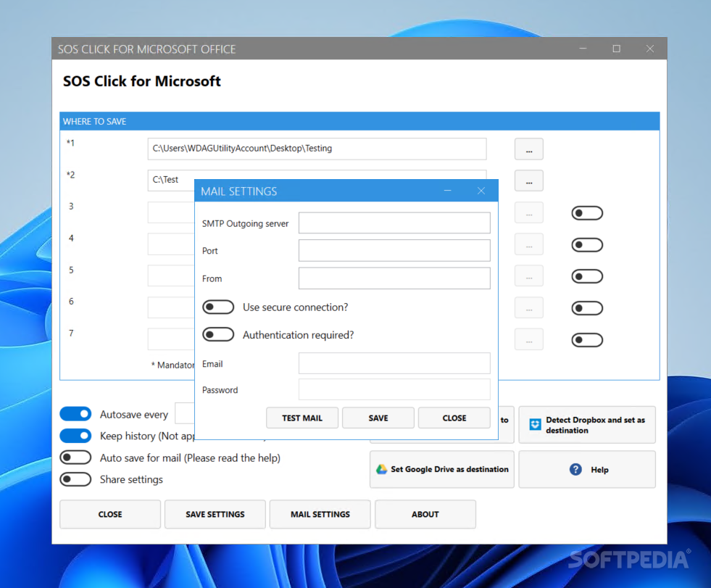The image size is (711, 588).
Task: Disable Keep history toggle
Action: click(75, 436)
